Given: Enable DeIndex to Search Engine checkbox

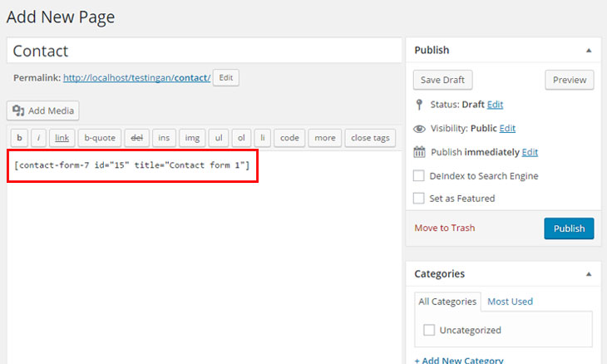Looking at the screenshot, I should click(x=418, y=175).
